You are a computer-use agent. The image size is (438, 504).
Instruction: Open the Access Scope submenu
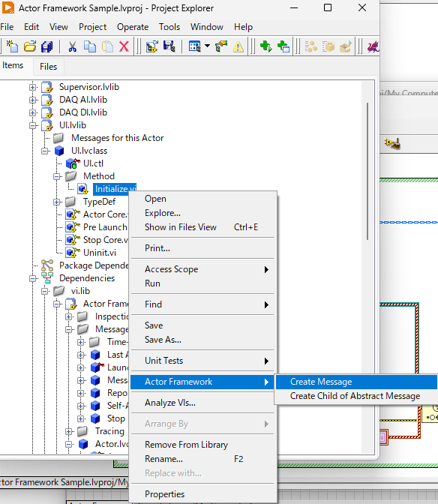pos(203,269)
